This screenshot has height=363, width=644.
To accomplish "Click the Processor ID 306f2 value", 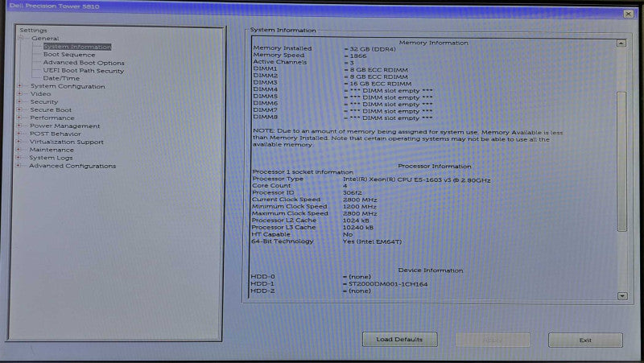I will [x=353, y=192].
